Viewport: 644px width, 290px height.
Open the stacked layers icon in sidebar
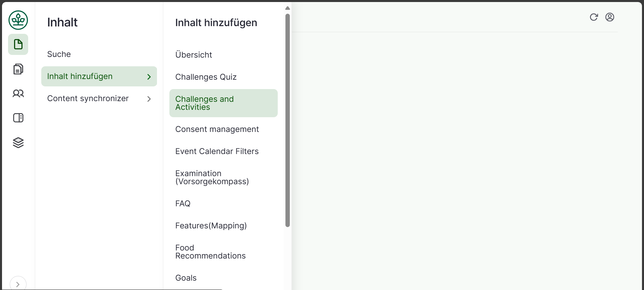(x=18, y=143)
